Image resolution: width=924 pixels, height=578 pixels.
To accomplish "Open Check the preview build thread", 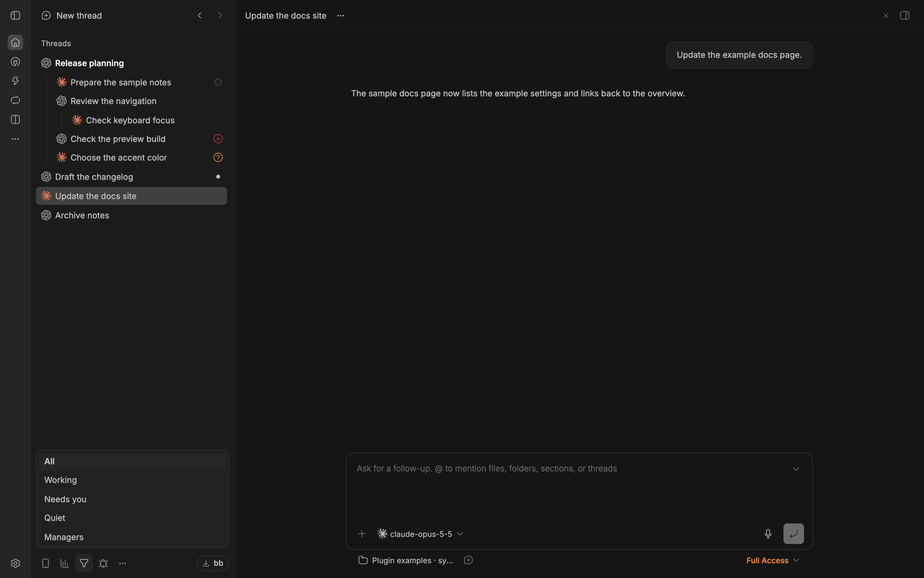I will tap(131, 139).
